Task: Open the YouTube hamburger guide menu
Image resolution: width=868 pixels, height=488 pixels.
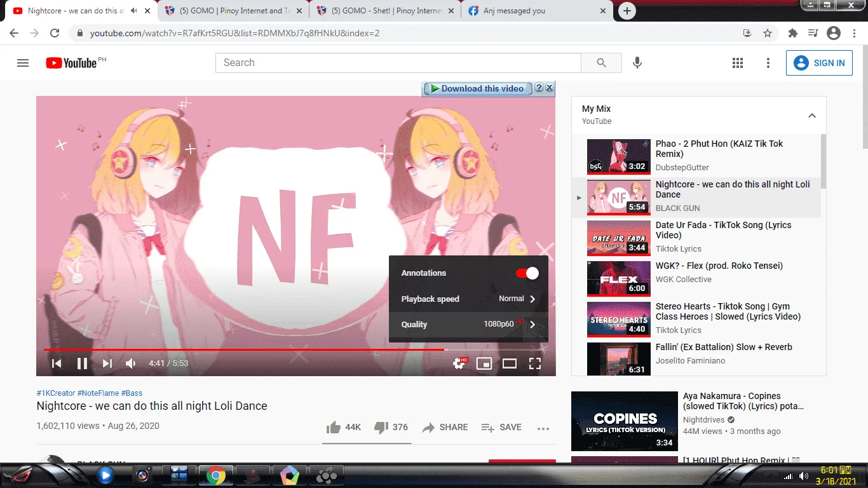Action: [23, 63]
